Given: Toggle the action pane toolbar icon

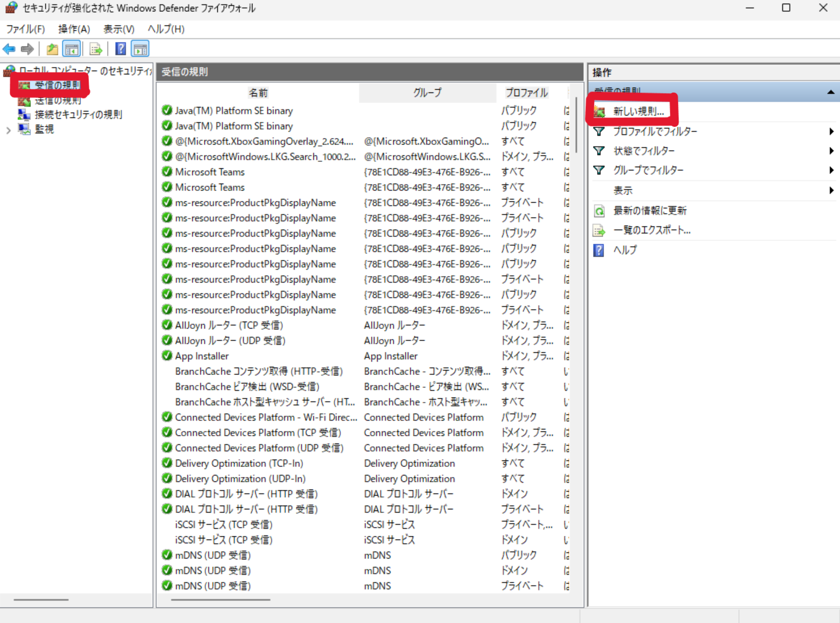Looking at the screenshot, I should pos(140,49).
